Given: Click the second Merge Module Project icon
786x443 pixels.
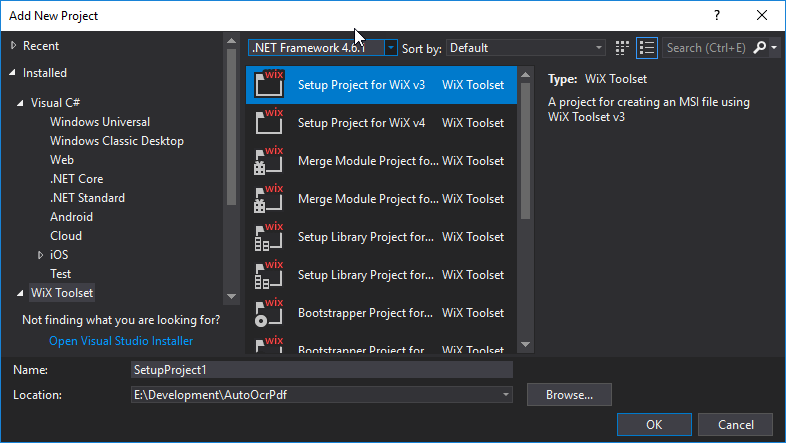Looking at the screenshot, I should 269,198.
